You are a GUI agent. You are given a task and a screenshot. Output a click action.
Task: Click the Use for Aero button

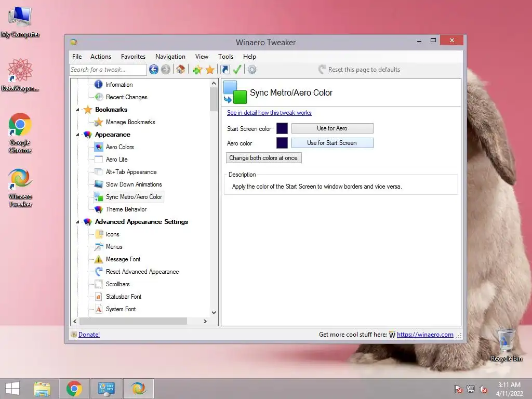[x=332, y=128]
